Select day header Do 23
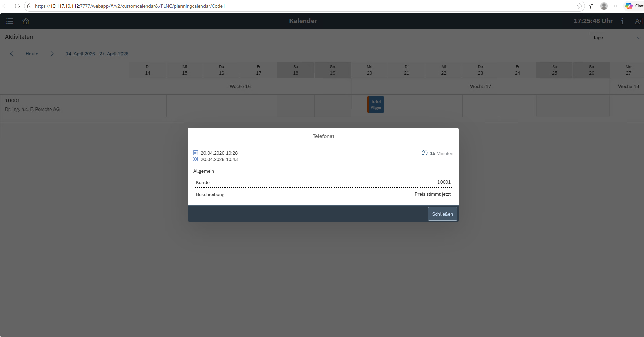Screen dimensions: 644x337 (480, 70)
